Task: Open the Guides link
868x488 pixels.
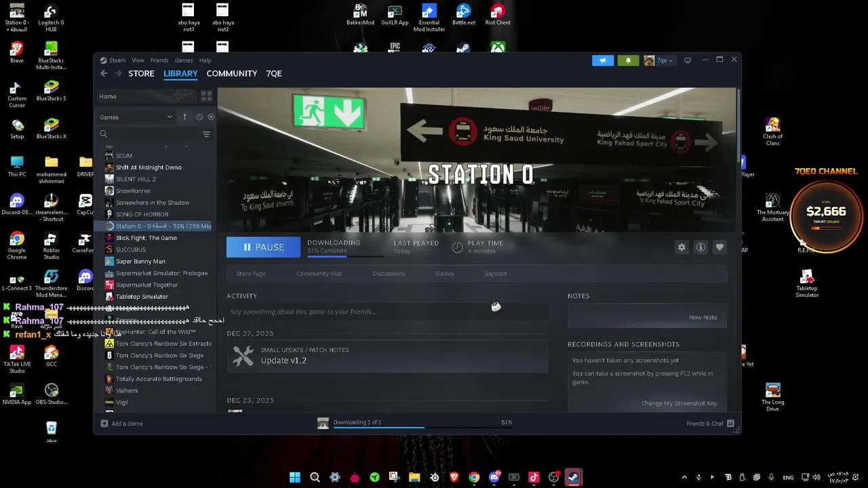Action: coord(444,274)
